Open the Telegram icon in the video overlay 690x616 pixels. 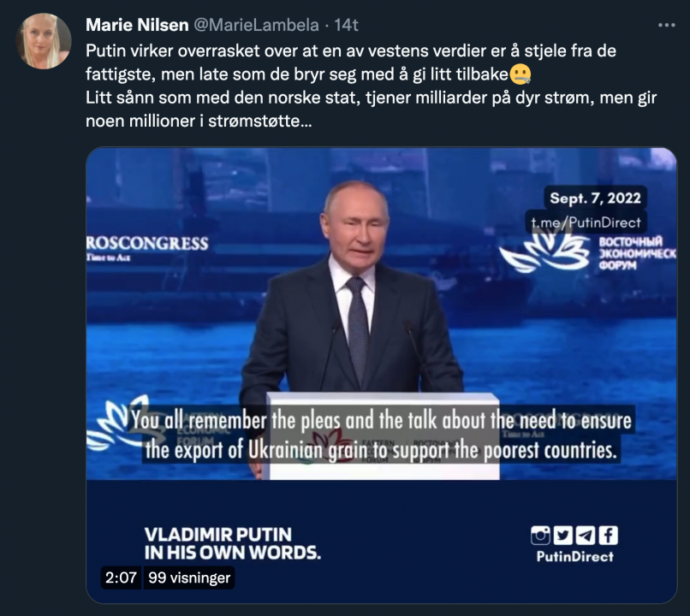[x=585, y=536]
